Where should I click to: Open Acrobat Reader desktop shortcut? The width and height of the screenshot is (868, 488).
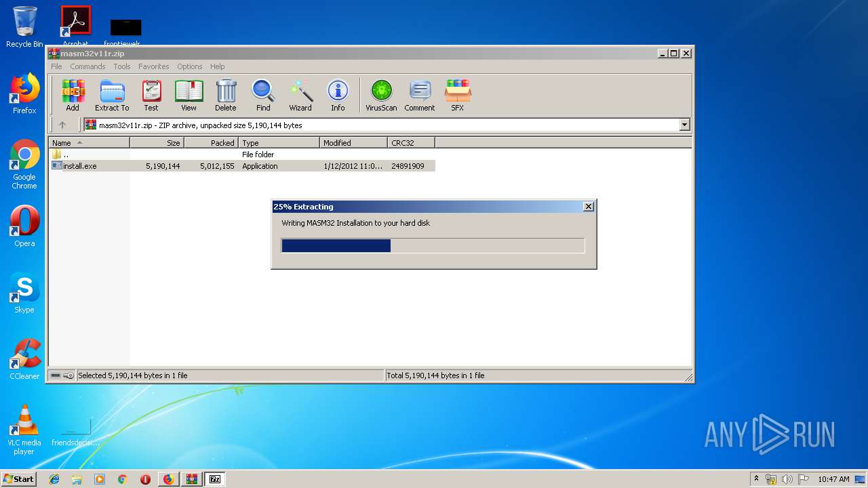click(x=76, y=26)
